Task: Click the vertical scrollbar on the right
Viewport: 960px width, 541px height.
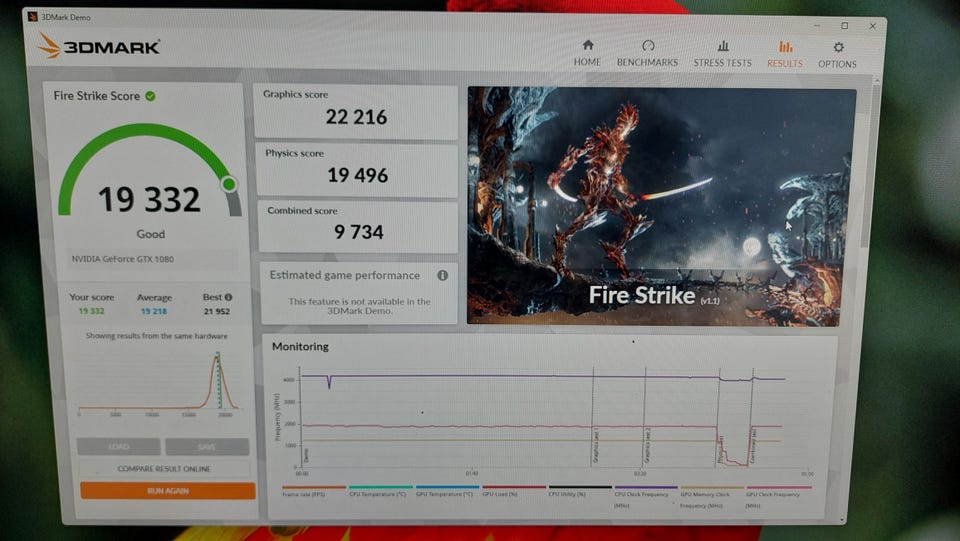Action: tap(870, 165)
